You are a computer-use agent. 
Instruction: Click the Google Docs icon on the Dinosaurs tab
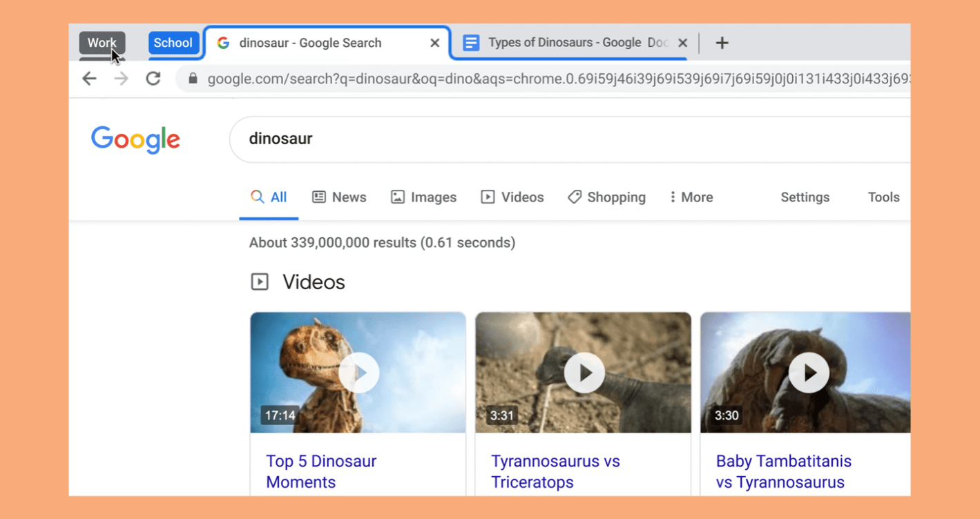[x=471, y=42]
